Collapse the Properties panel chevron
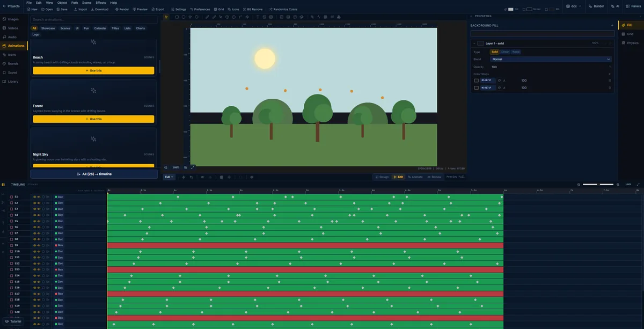Viewport: 644px width, 329px height. (x=472, y=16)
